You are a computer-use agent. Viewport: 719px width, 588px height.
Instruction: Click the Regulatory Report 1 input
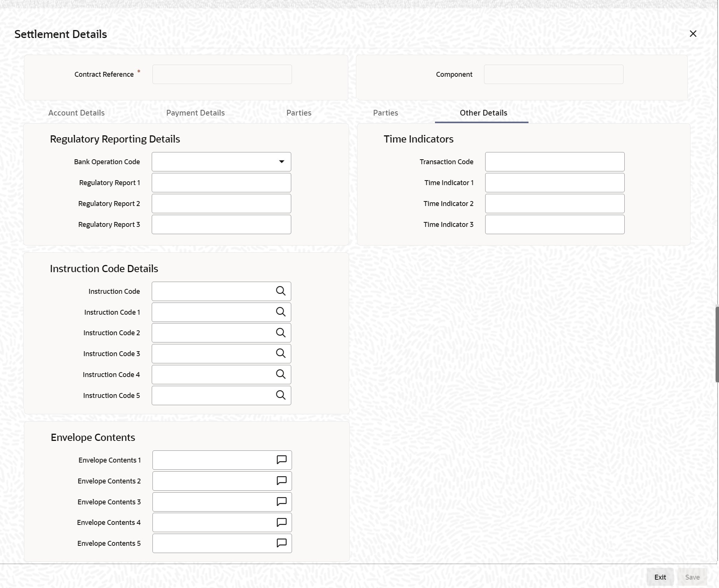coord(221,183)
